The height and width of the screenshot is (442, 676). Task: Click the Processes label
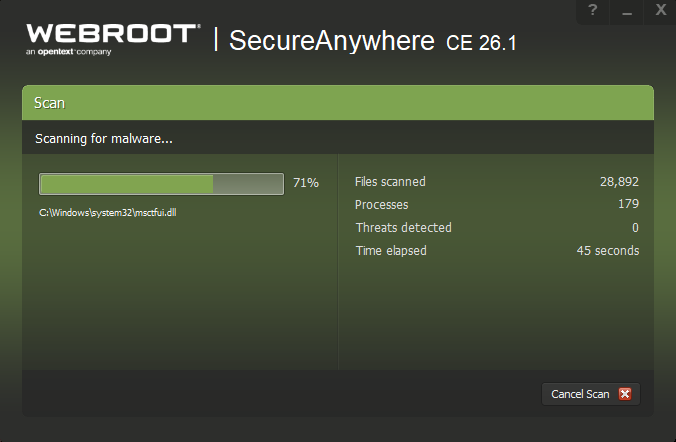(x=382, y=205)
